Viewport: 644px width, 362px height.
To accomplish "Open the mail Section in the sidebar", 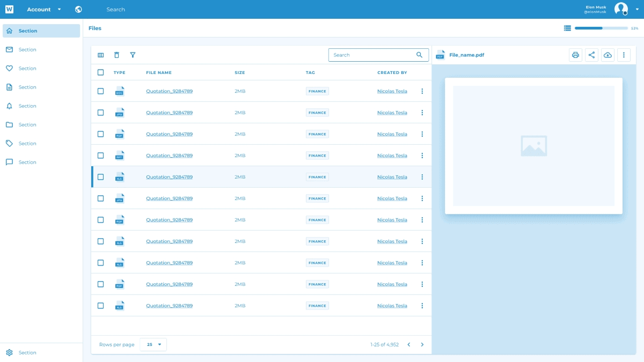I will (x=27, y=49).
